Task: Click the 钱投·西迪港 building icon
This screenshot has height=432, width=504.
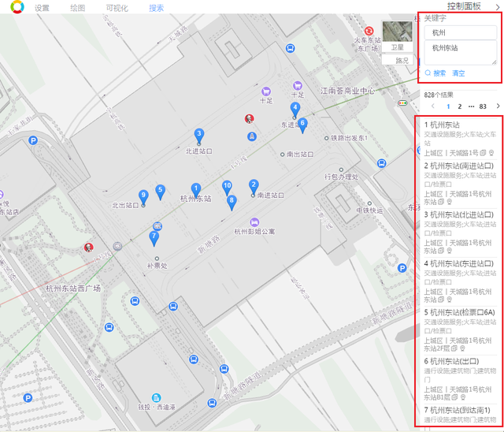Action: (156, 398)
